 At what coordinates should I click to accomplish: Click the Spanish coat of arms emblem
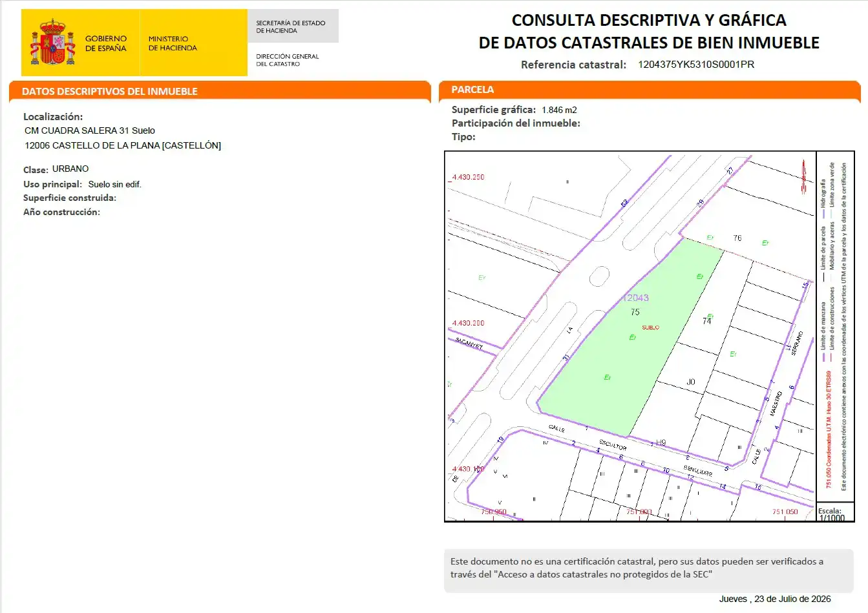[x=53, y=43]
